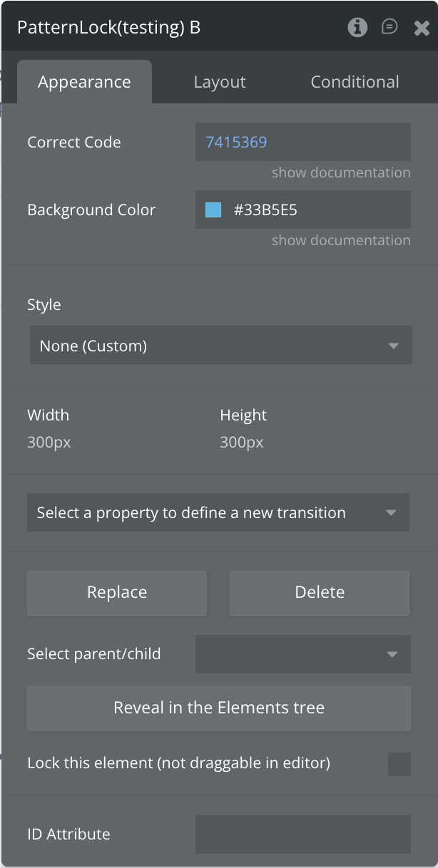Click the Delete button
438x868 pixels.
coord(320,592)
